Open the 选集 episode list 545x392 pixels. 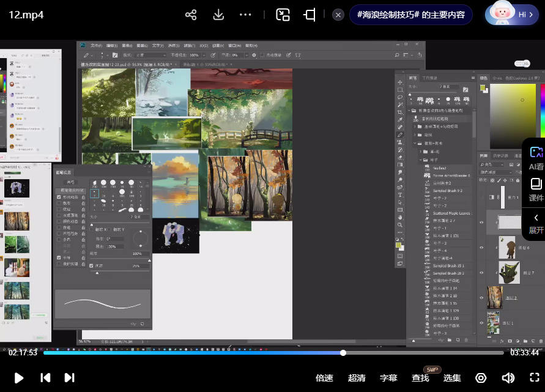[452, 378]
